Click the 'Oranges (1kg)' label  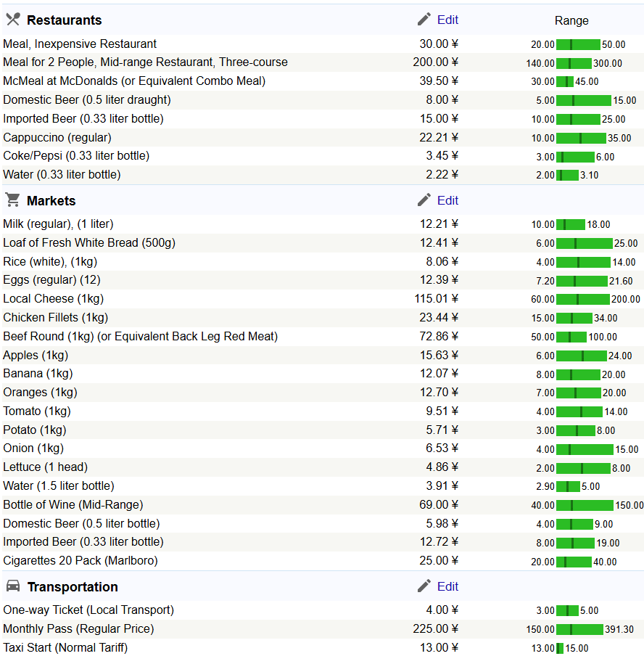(x=40, y=393)
